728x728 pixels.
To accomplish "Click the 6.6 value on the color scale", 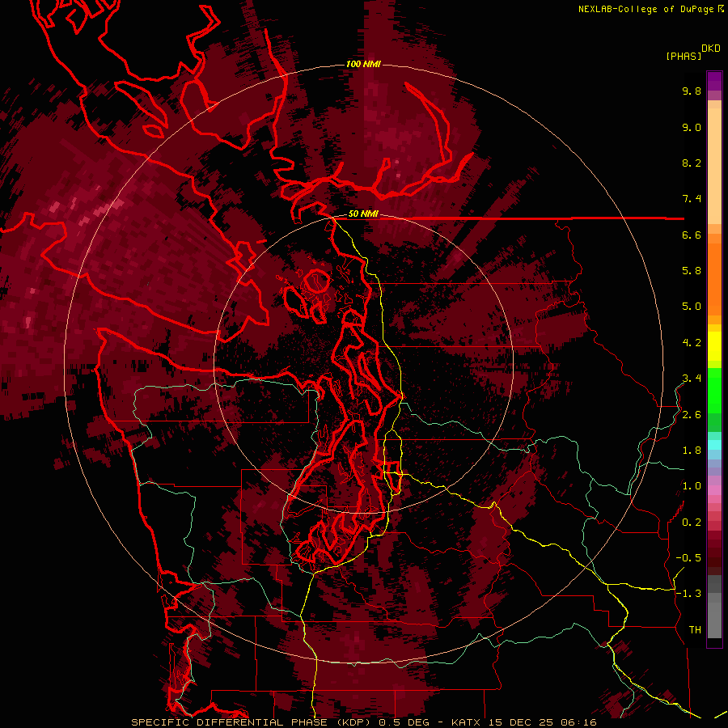I will (x=692, y=235).
